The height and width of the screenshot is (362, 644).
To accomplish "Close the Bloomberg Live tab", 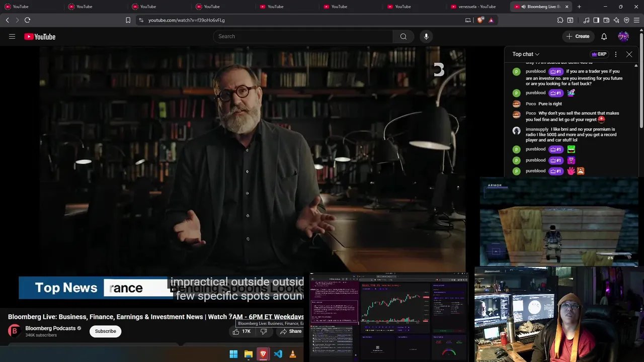I will pyautogui.click(x=567, y=7).
